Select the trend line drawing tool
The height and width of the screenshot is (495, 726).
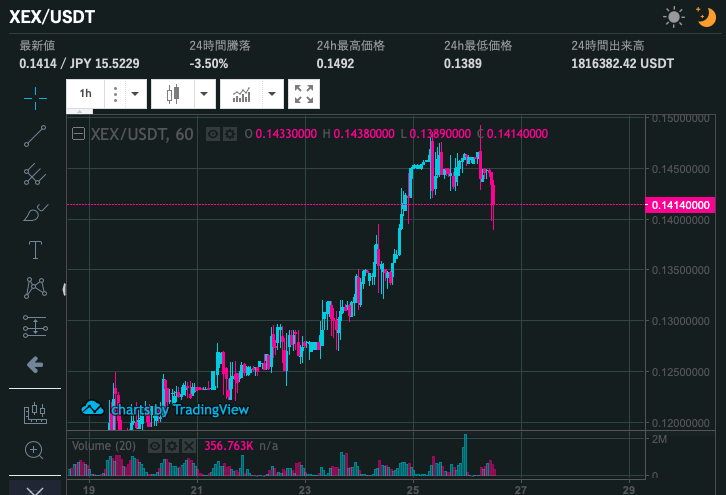[x=35, y=135]
